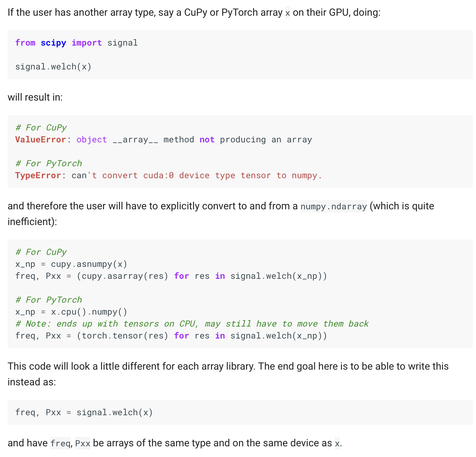This screenshot has width=476, height=457.
Task: Click the "TypeError" text in the error block
Action: tap(38, 175)
